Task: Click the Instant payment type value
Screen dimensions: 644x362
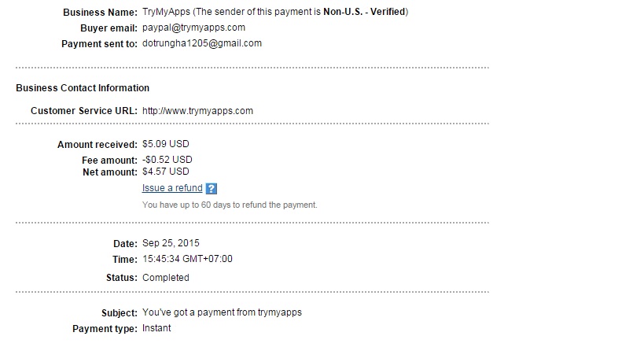Action: click(x=156, y=328)
